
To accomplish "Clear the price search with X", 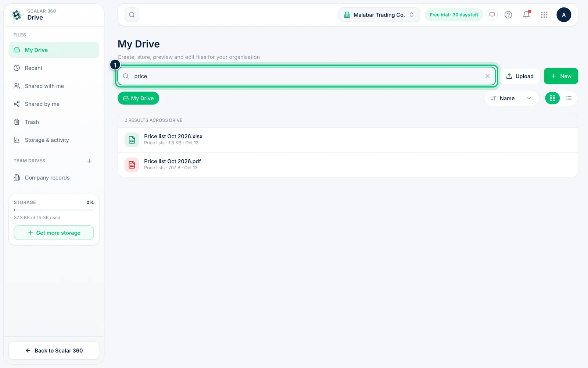I will point(487,76).
